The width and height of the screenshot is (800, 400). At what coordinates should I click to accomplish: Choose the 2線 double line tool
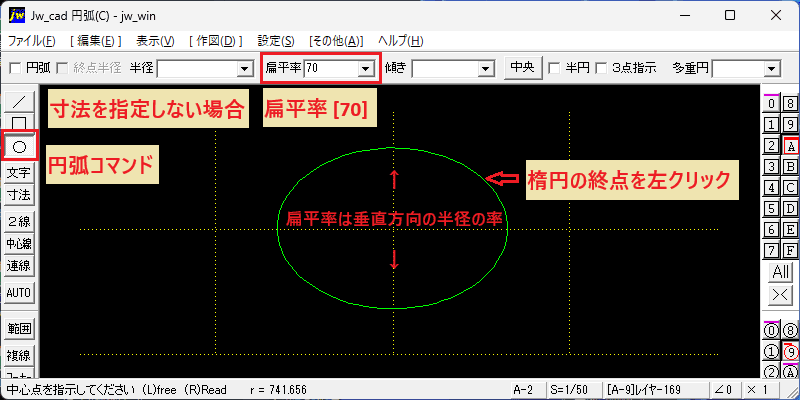click(x=19, y=221)
